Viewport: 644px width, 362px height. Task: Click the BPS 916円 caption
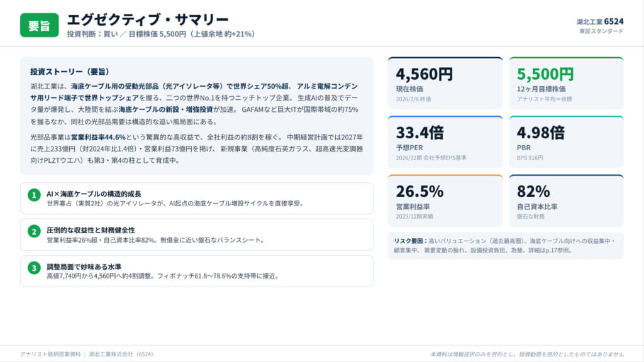tap(530, 158)
